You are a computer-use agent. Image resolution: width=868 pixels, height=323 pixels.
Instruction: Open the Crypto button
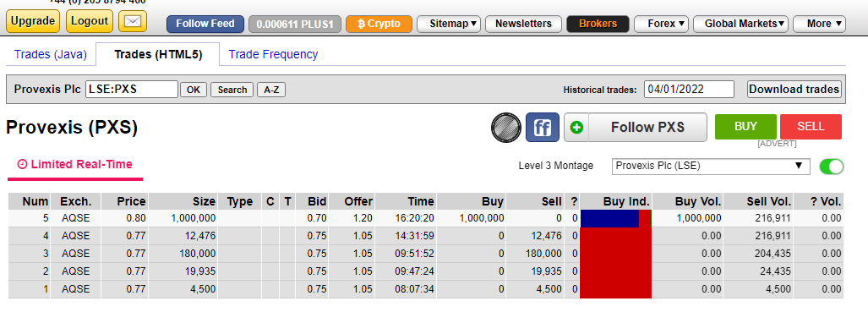pyautogui.click(x=379, y=24)
